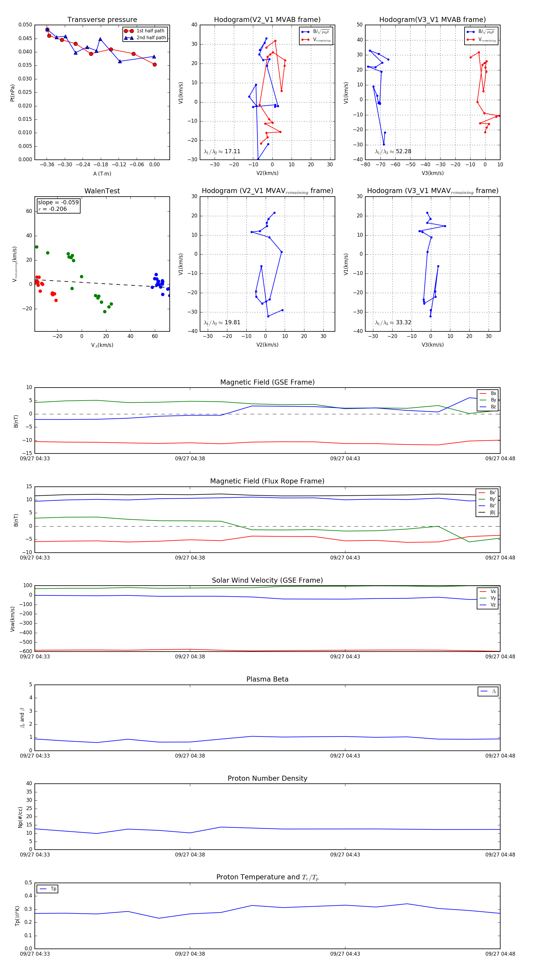The image size is (535, 980).
Task: Click the λ1/λ3 ≈ 33.32 annotation
Action: tap(393, 323)
